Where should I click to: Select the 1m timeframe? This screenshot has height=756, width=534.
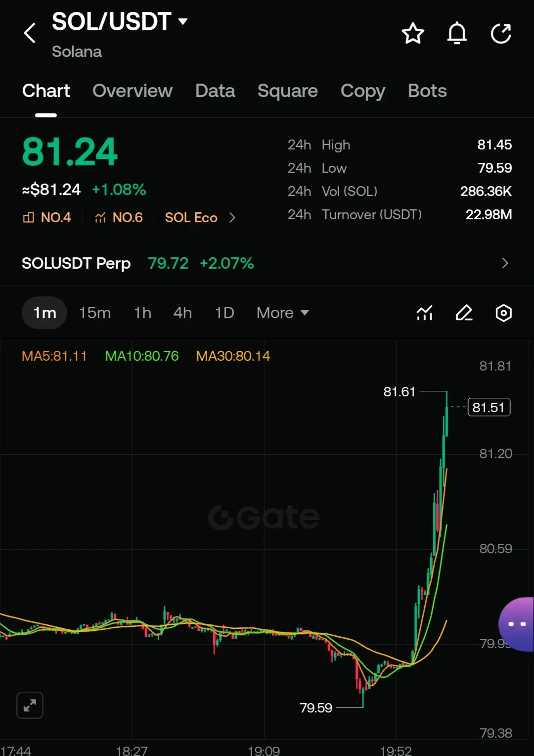pyautogui.click(x=44, y=313)
